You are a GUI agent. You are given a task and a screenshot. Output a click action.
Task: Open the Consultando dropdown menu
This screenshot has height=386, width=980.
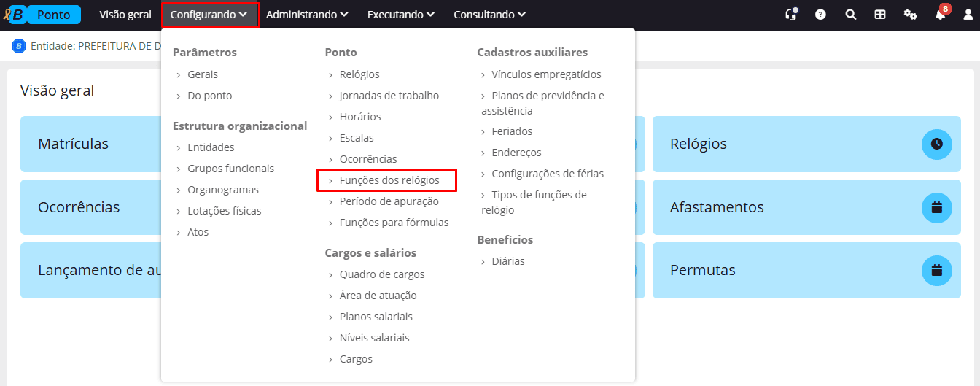[x=489, y=15]
